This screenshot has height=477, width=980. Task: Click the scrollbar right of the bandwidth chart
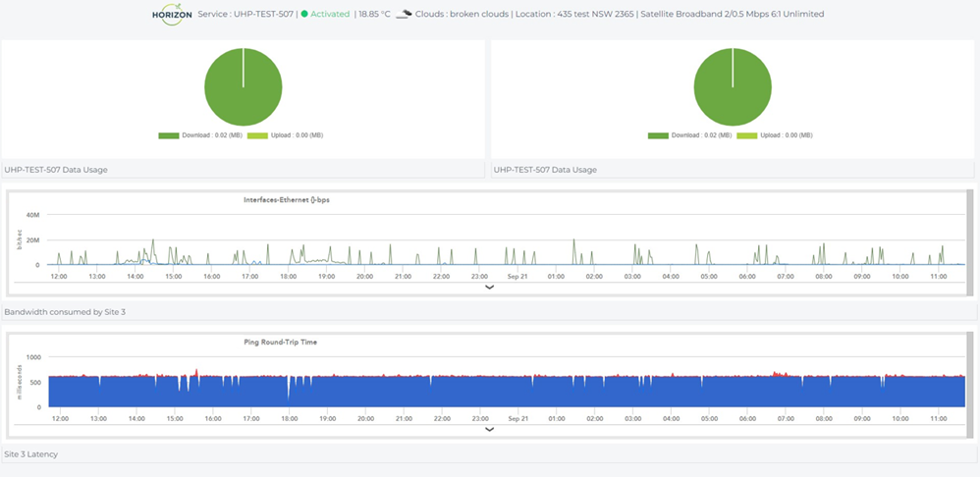coord(971,242)
